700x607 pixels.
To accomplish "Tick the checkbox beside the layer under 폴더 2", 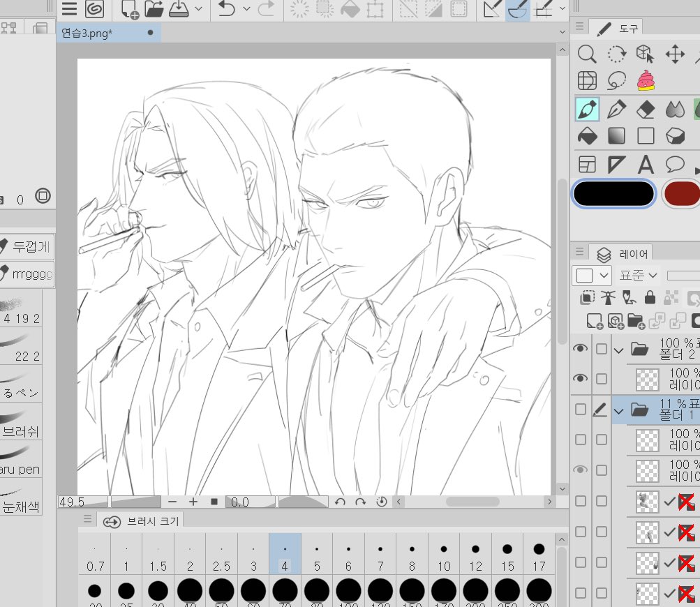I will tap(602, 379).
